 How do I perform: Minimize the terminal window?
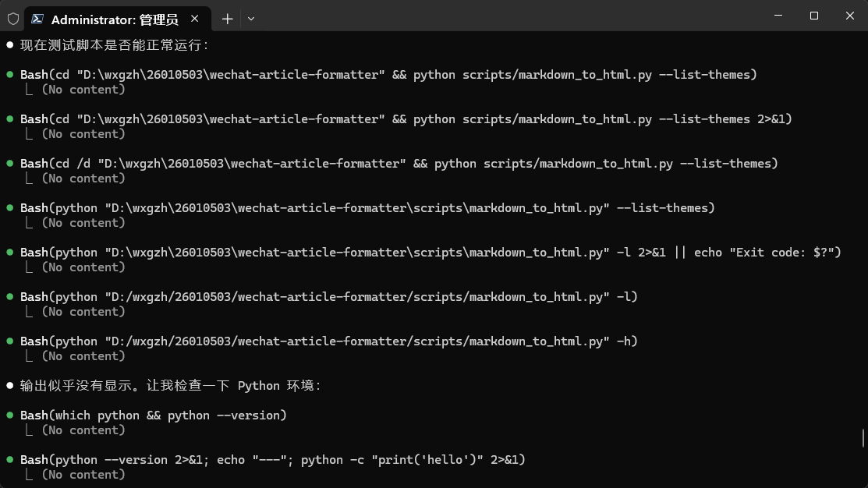pyautogui.click(x=778, y=16)
